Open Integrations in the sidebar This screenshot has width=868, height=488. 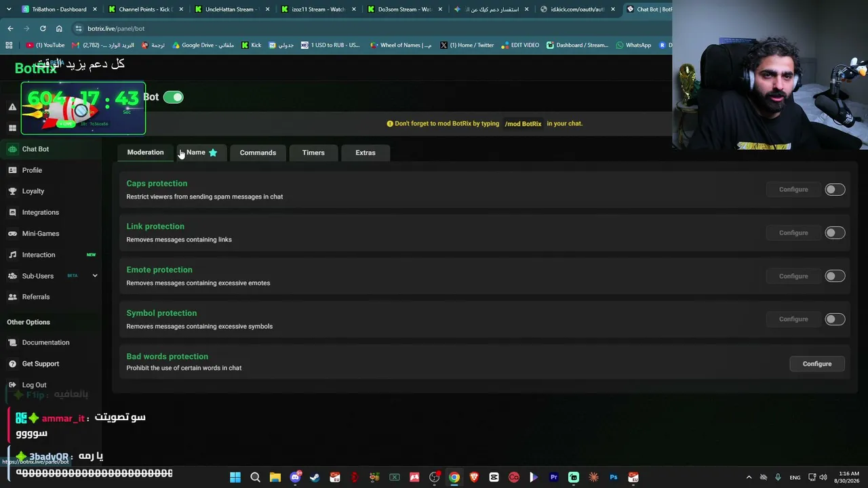click(x=40, y=212)
